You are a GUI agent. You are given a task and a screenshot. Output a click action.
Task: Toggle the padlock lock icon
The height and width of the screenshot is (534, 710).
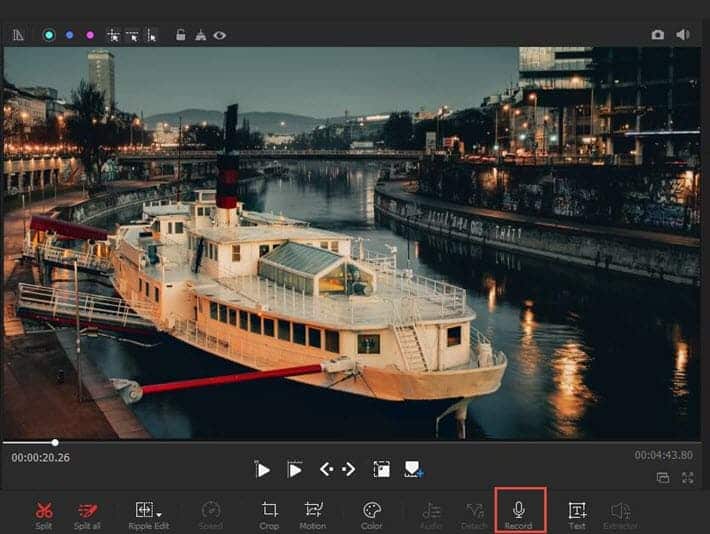pos(180,35)
